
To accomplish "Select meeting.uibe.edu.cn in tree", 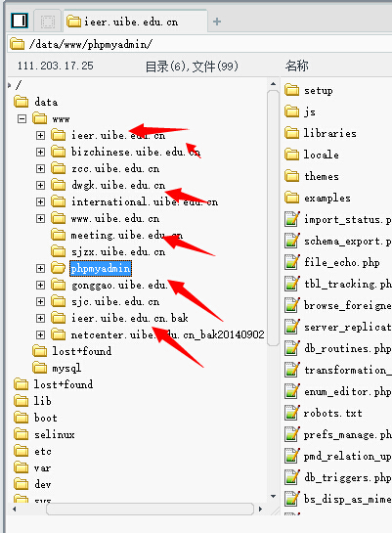I will 127,236.
